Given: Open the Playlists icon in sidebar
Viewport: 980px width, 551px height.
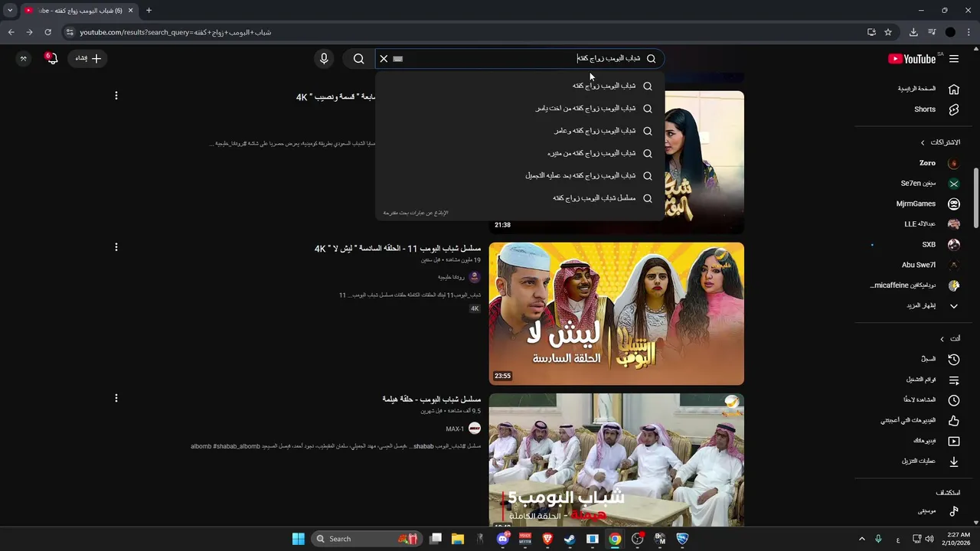Looking at the screenshot, I should click(x=954, y=380).
